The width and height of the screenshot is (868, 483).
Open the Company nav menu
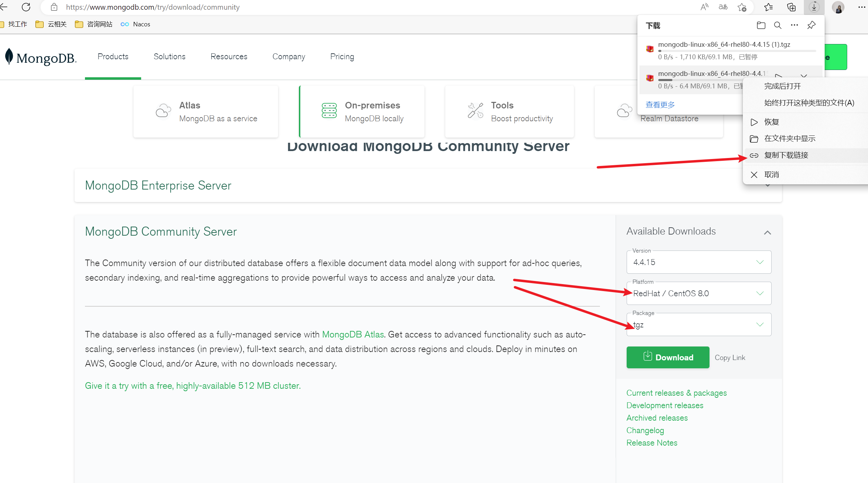coord(289,57)
